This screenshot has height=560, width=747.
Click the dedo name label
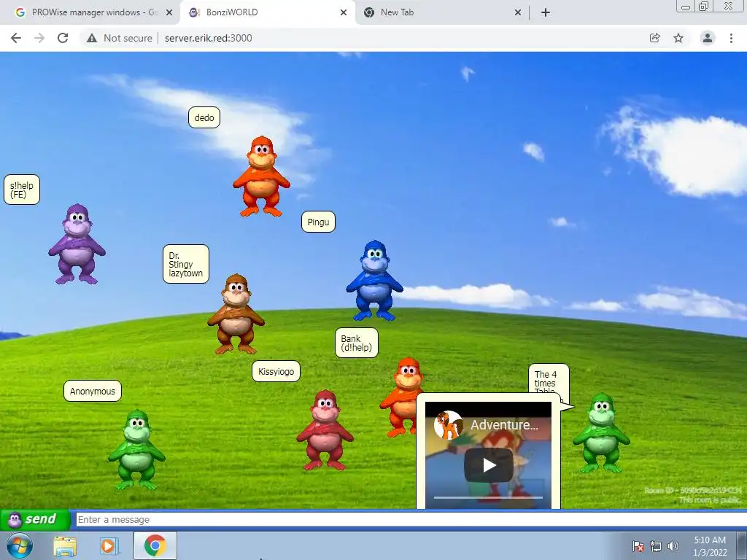204,117
